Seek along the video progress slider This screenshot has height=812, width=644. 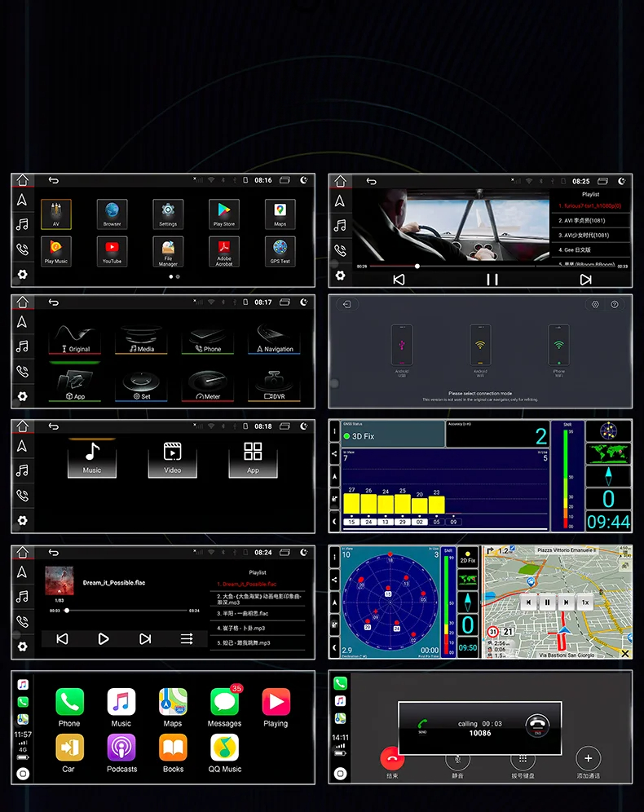tap(492, 266)
